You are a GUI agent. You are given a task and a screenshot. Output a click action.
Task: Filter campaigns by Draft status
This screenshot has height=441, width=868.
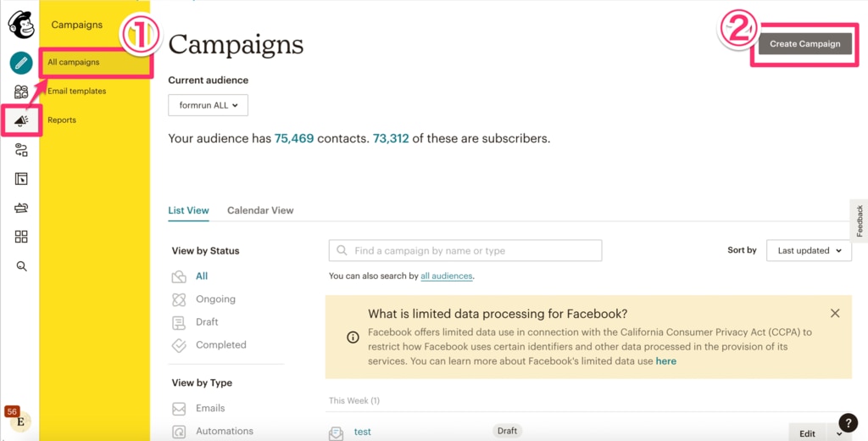[x=207, y=322]
